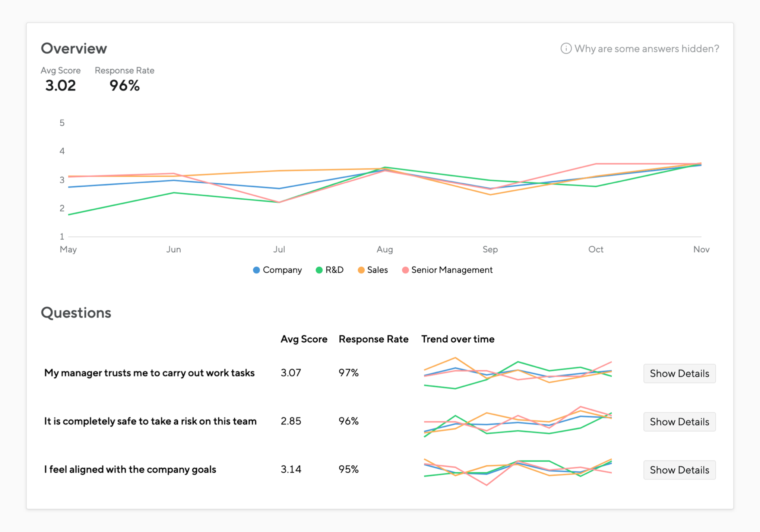Show Details for company goals question
The width and height of the screenshot is (760, 532).
click(x=679, y=470)
